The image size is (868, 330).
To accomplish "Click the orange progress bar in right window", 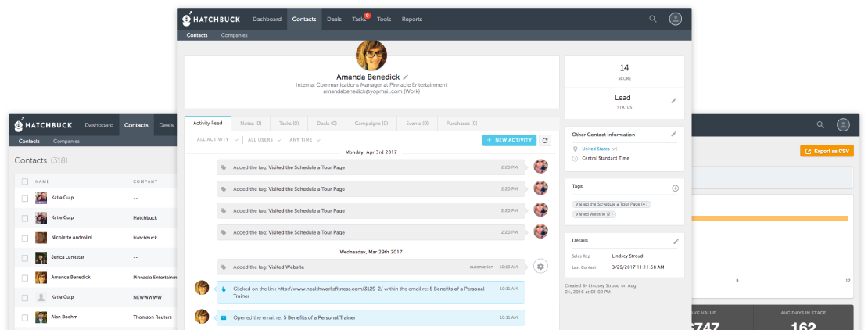I will point(769,218).
